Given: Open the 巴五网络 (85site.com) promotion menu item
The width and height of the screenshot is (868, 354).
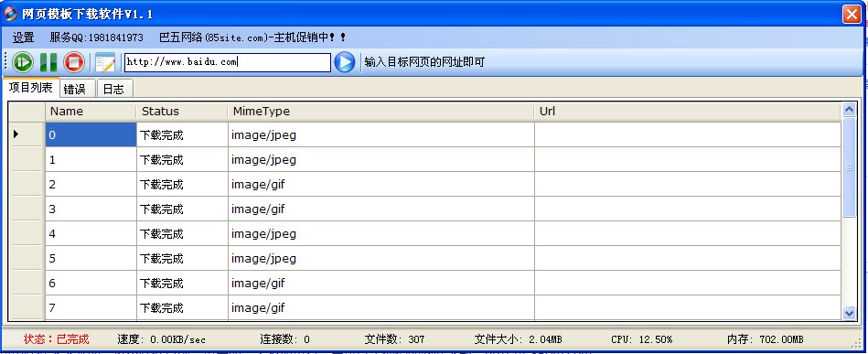Looking at the screenshot, I should 252,38.
